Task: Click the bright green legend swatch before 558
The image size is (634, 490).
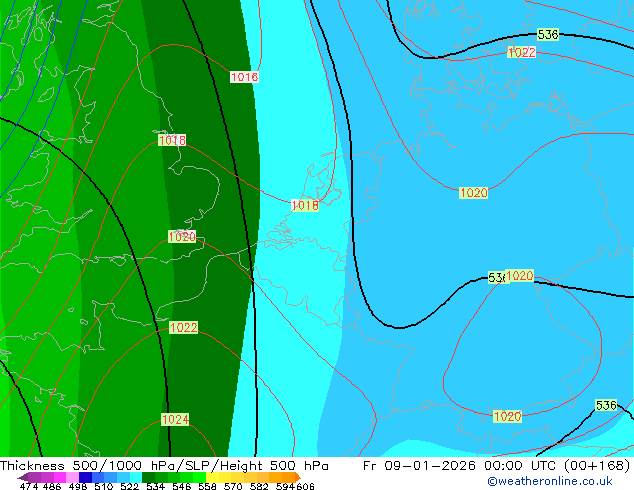Action: pyautogui.click(x=200, y=477)
